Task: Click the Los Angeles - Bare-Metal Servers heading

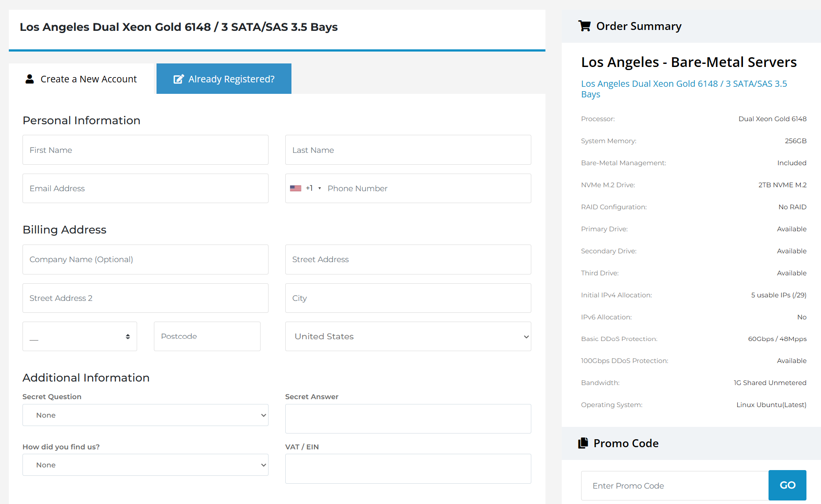Action: coord(689,62)
